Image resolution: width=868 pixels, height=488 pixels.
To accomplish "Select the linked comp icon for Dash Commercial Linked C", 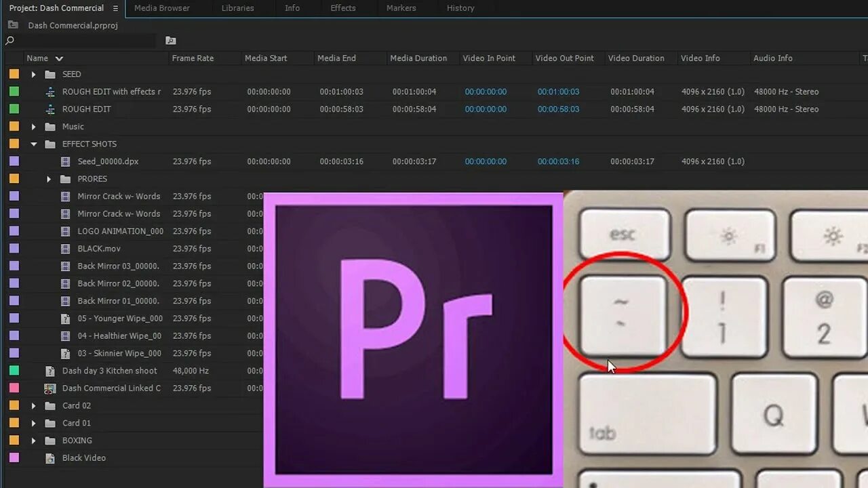I will click(50, 388).
